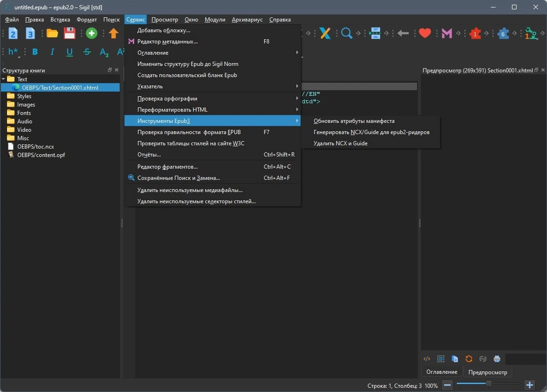Open the Модули menu
The height and width of the screenshot is (392, 547).
pos(215,20)
